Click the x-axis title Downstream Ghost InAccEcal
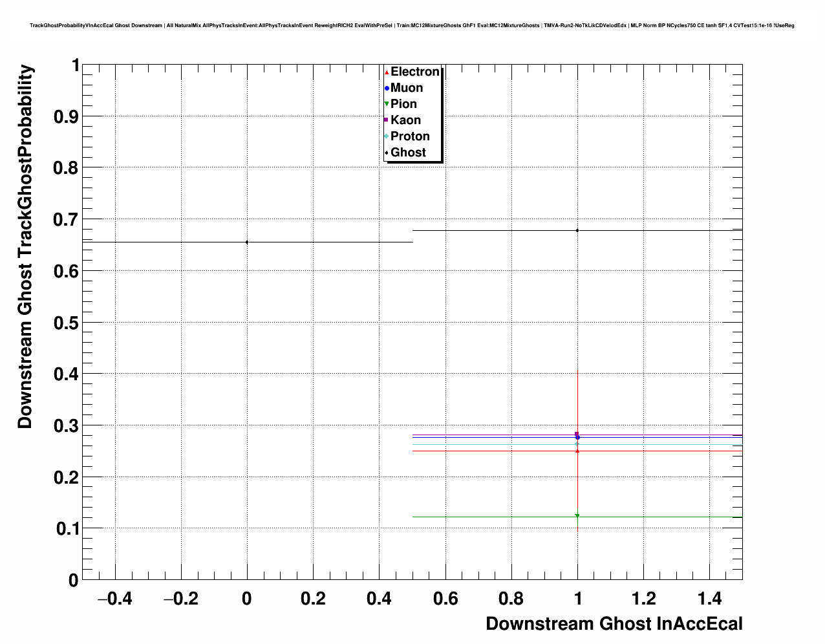Image resolution: width=825 pixels, height=644 pixels. pyautogui.click(x=614, y=624)
